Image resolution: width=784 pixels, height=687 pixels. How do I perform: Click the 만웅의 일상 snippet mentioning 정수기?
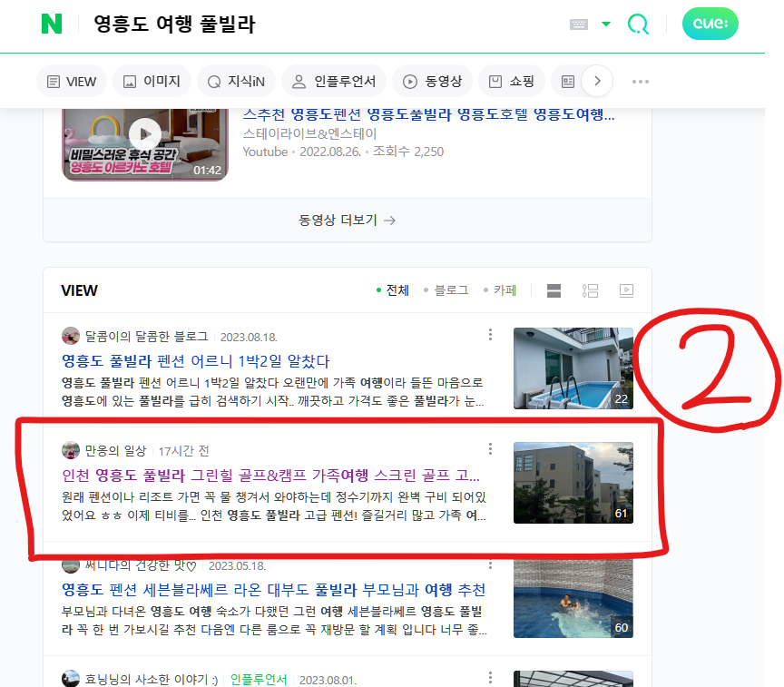273,506
